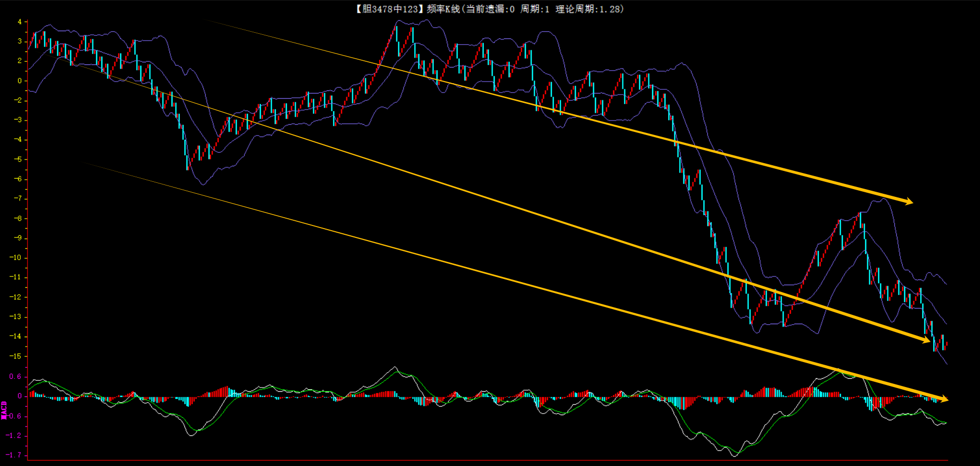Screen dimensions: 980x466
Task: Click the 0 label on the yellow price axis
Action: [20, 81]
